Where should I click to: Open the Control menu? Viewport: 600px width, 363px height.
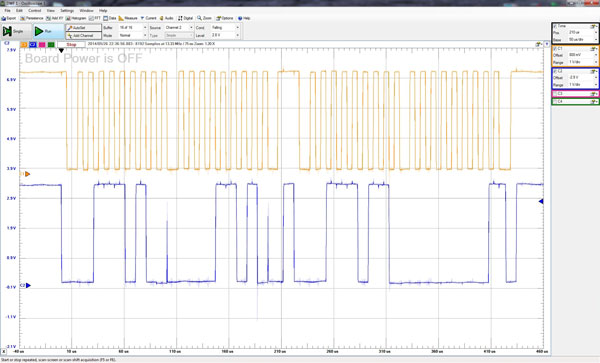(34, 10)
